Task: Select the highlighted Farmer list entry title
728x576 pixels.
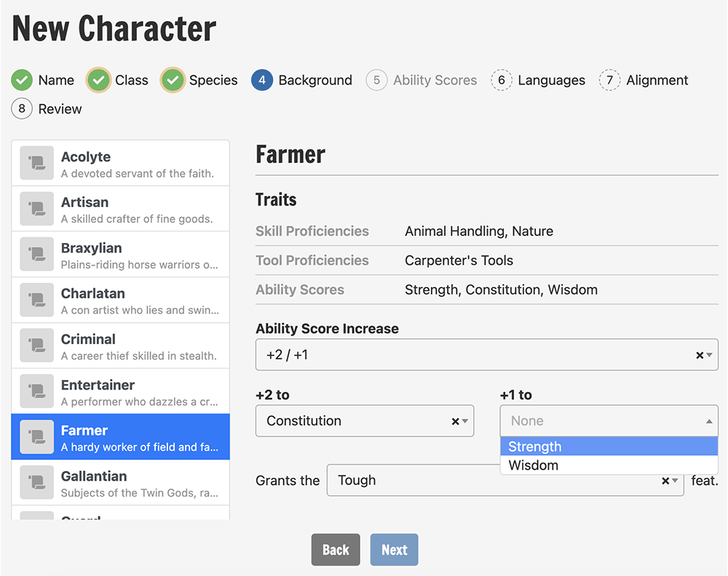Action: [84, 430]
